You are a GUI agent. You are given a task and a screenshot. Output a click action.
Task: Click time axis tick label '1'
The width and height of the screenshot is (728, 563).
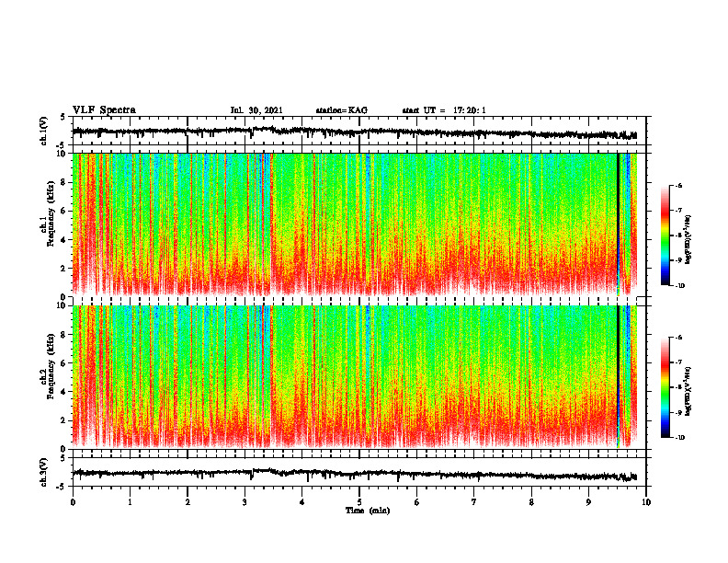[x=130, y=502]
